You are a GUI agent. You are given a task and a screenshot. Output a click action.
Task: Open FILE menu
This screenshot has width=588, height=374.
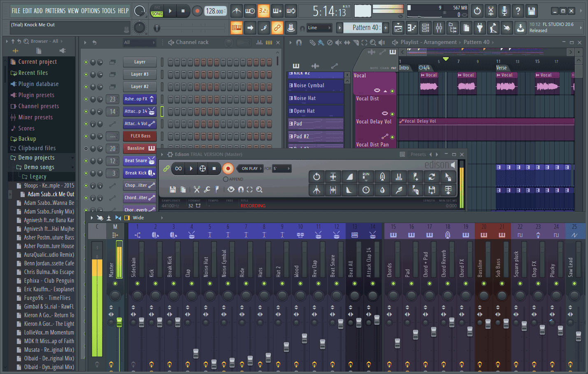pyautogui.click(x=16, y=11)
